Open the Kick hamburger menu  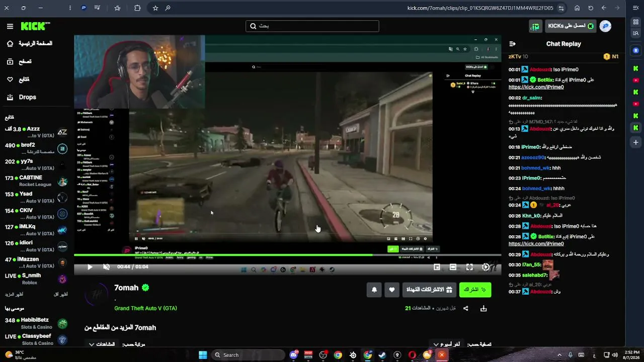10,26
